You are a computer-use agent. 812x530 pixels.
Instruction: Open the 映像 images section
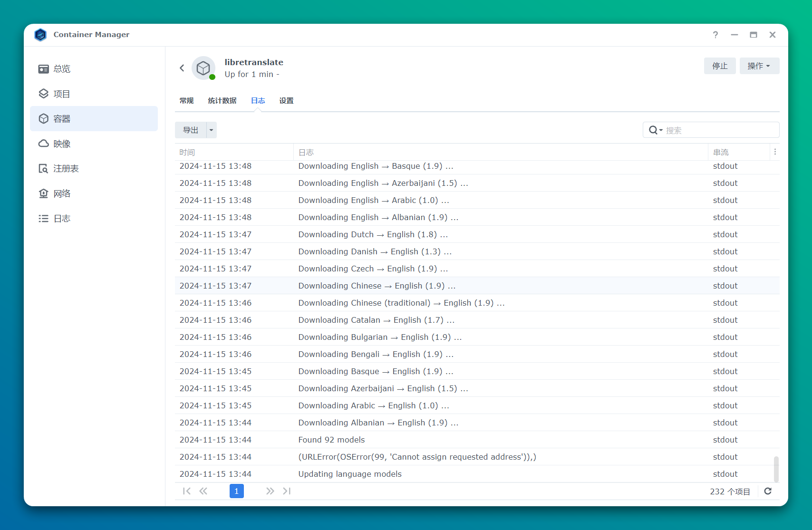[x=94, y=144]
